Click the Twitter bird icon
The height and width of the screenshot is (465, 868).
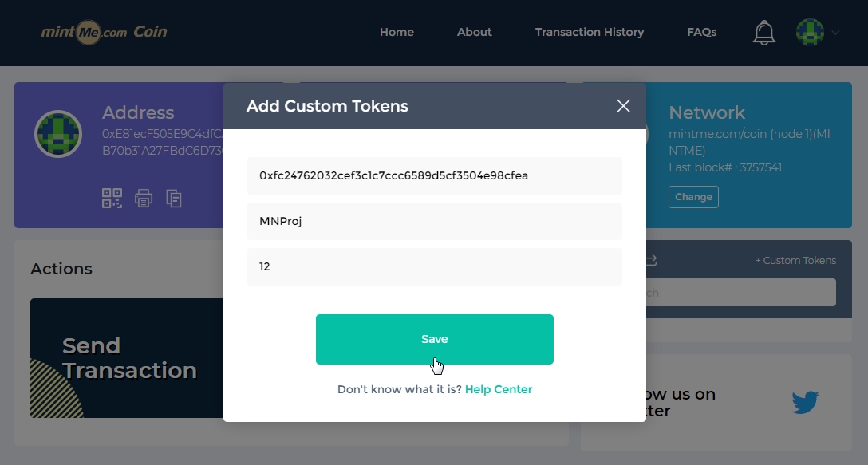tap(805, 402)
